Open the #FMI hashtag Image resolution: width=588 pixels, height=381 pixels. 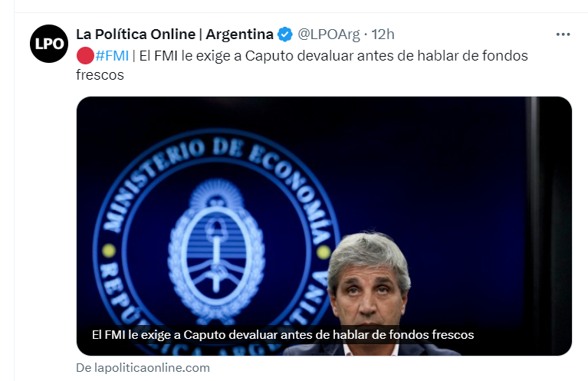point(112,56)
